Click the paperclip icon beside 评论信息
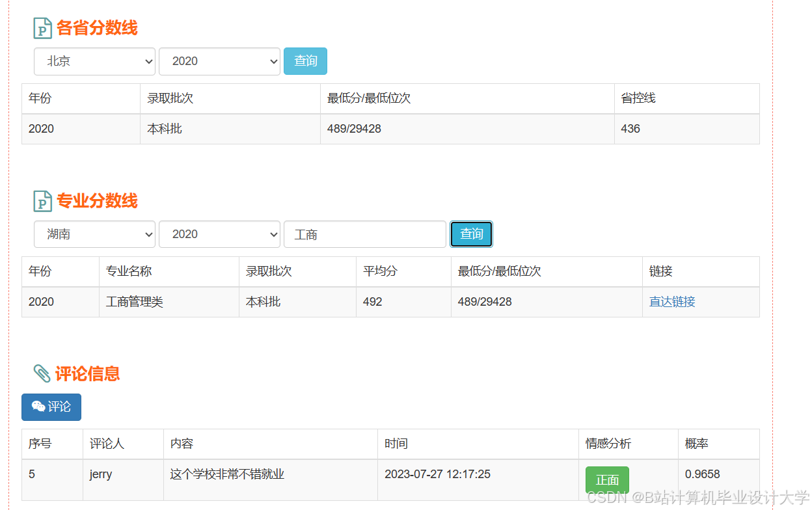This screenshot has width=812, height=510. 42,373
